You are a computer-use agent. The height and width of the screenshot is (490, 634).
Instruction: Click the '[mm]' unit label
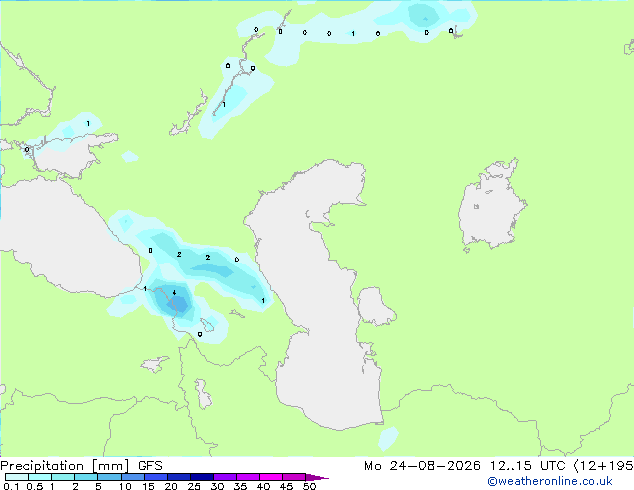point(111,466)
